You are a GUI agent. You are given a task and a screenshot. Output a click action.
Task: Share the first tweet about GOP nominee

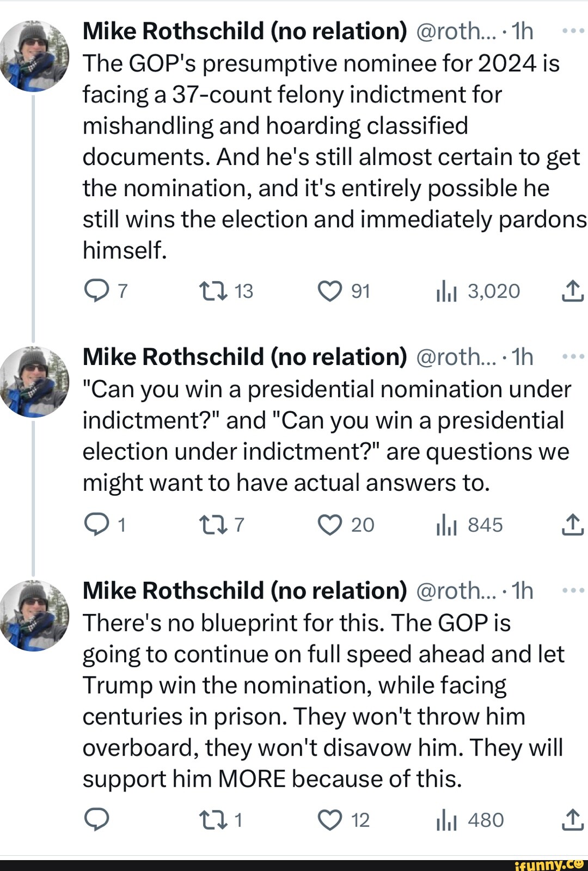(572, 291)
